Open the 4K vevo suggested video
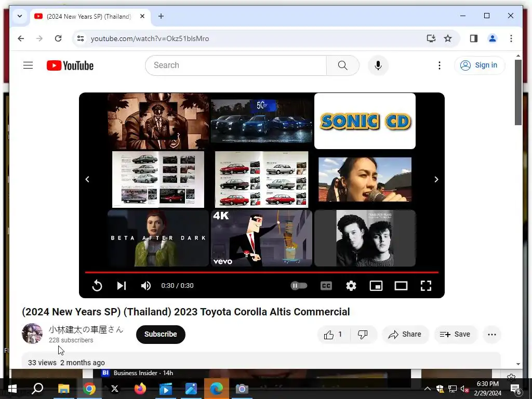Screen dimensions: 532x399 point(261,238)
